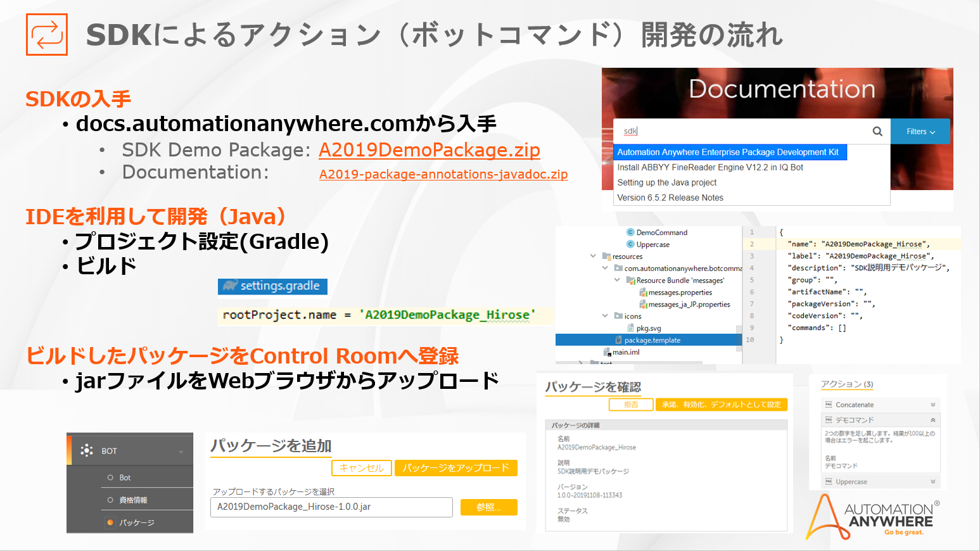Click the BOT menu dots icon
The width and height of the screenshot is (980, 551).
click(87, 450)
